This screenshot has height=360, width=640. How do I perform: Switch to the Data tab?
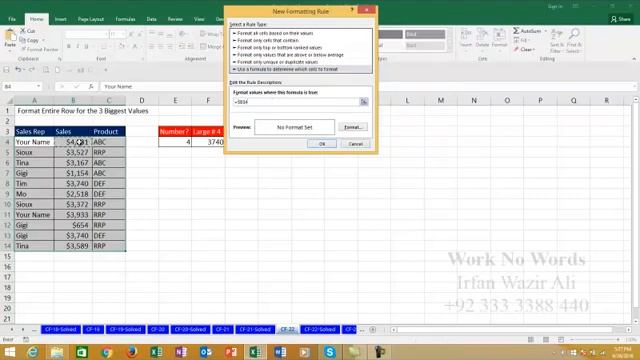pyautogui.click(x=151, y=19)
